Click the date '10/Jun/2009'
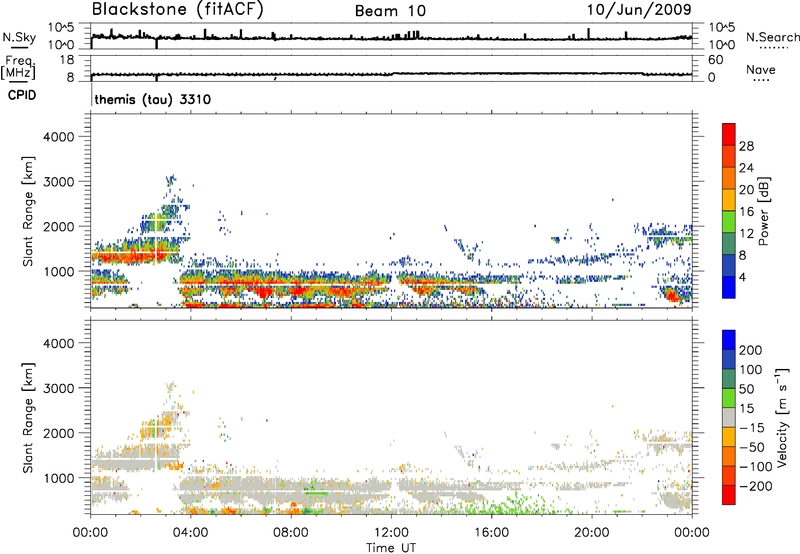 639,10
